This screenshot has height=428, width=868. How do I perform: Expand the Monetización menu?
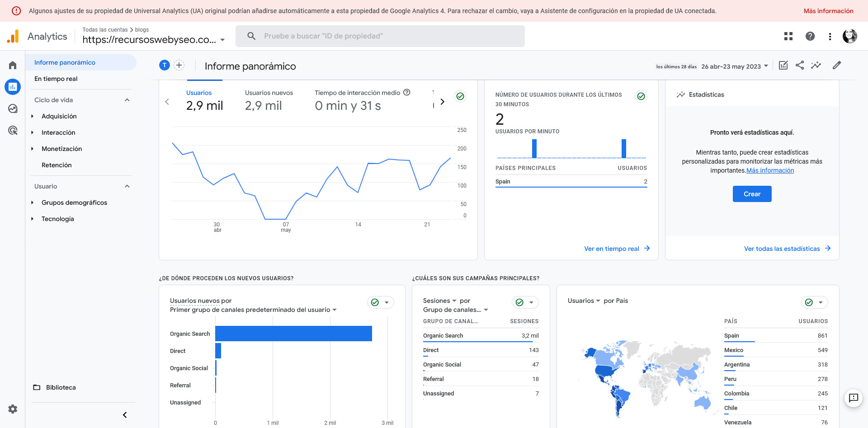point(33,149)
